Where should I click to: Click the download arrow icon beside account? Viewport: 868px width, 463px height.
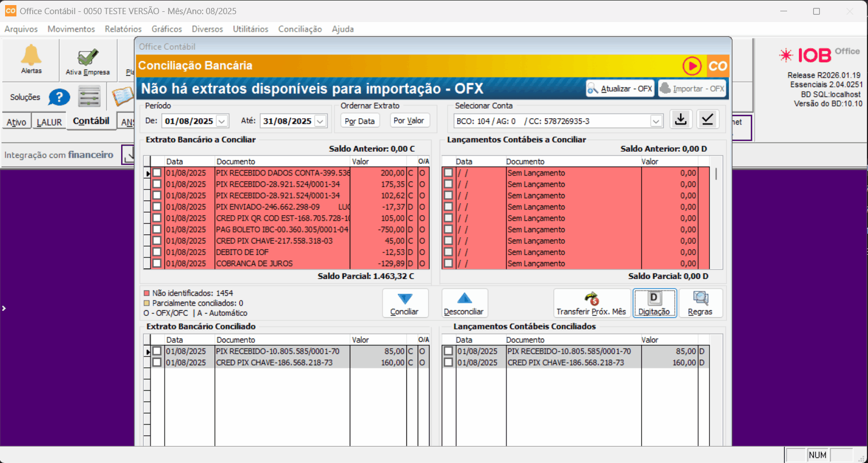[x=681, y=119]
